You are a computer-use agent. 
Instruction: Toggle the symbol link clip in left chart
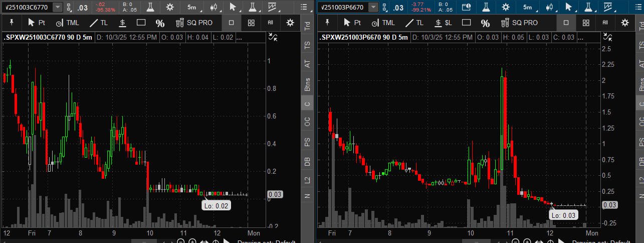click(69, 7)
